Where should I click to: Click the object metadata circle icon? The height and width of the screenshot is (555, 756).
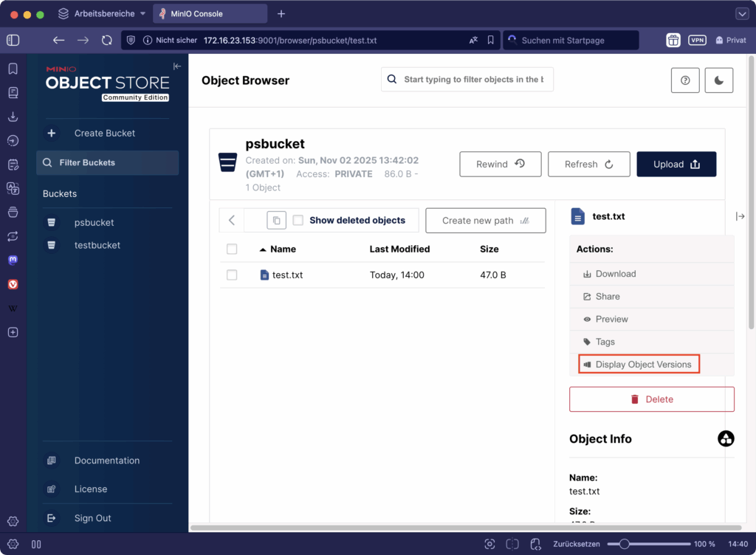click(726, 439)
